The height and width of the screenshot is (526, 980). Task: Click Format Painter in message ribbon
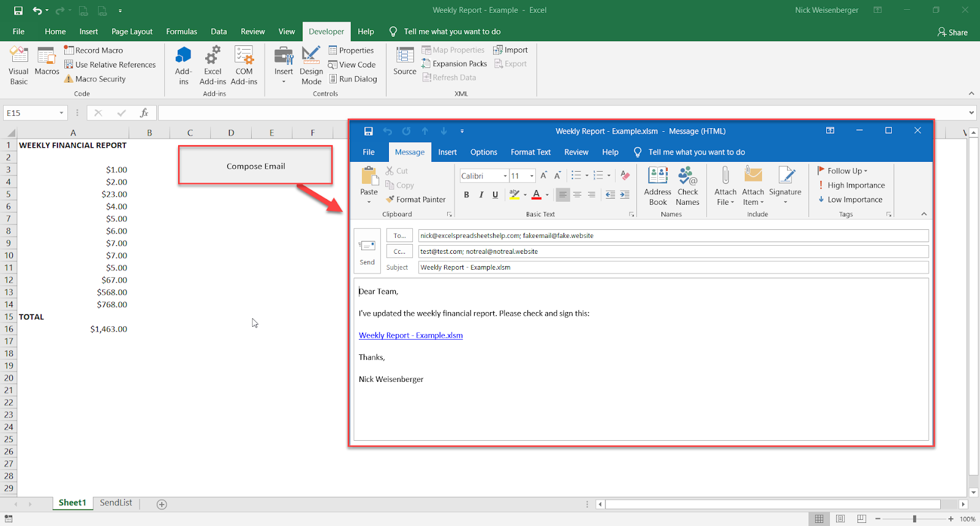click(415, 199)
